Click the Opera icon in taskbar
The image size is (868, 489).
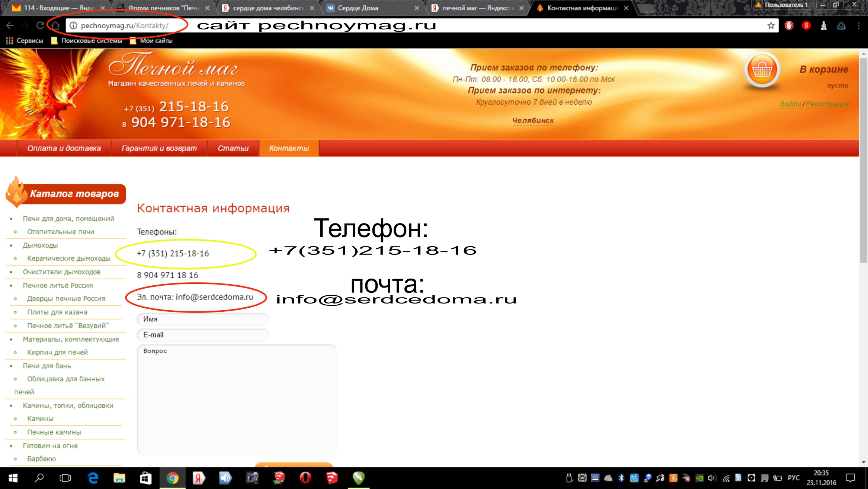click(305, 478)
